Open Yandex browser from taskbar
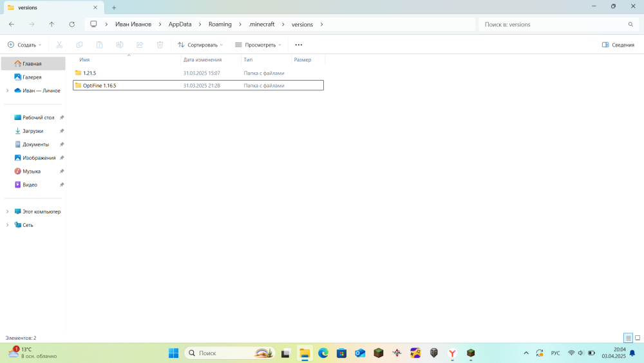Image resolution: width=644 pixels, height=363 pixels. pos(452,353)
